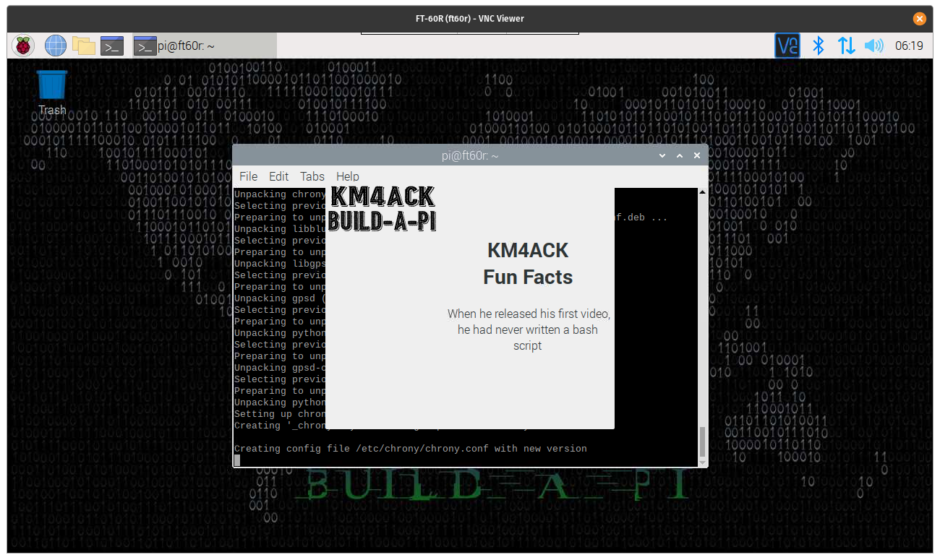Select the Trash icon on the desktop

coord(52,92)
